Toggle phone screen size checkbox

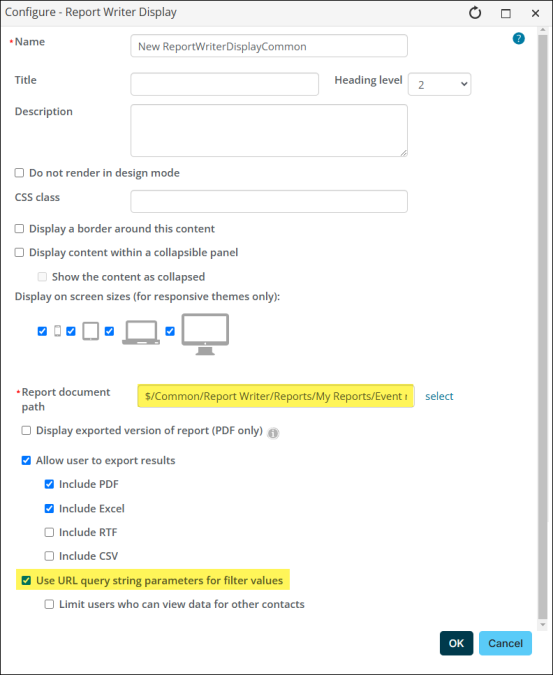click(42, 331)
